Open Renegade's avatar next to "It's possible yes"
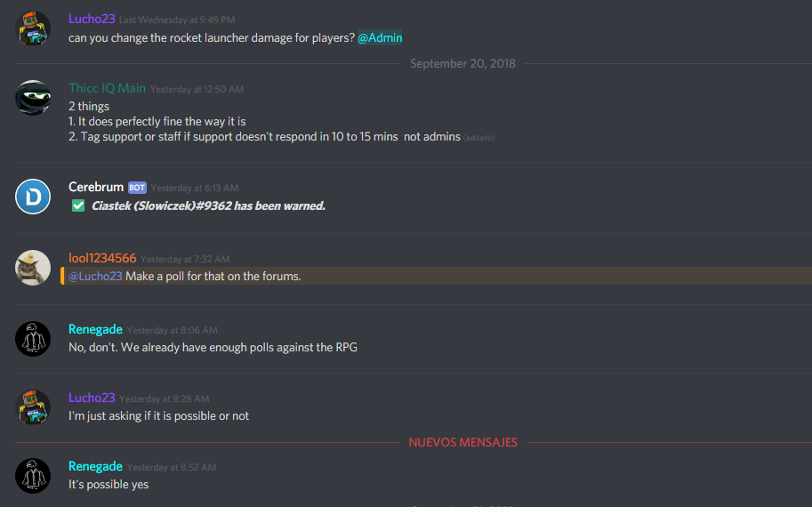 click(x=33, y=475)
